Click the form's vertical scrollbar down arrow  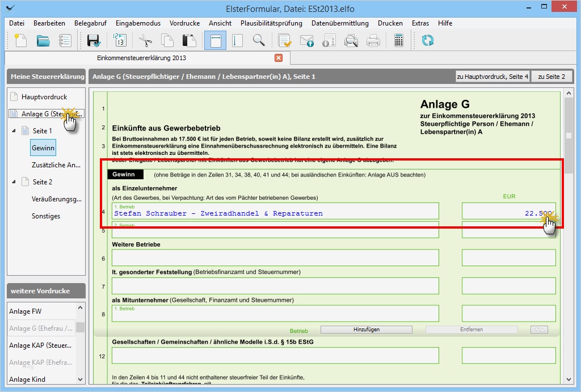point(569,380)
